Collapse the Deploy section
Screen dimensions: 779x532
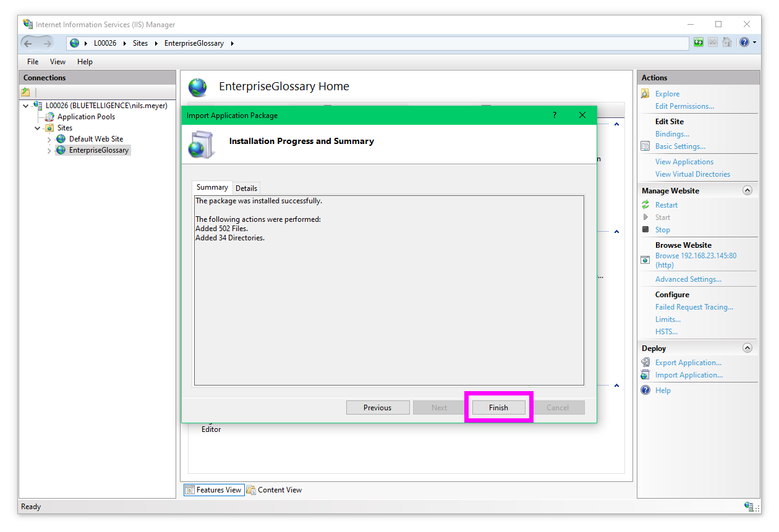click(x=747, y=348)
